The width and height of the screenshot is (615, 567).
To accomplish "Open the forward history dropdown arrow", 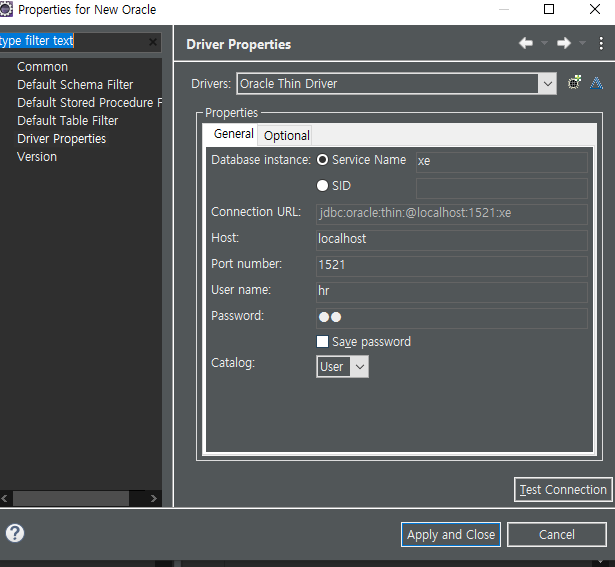I will (x=582, y=43).
